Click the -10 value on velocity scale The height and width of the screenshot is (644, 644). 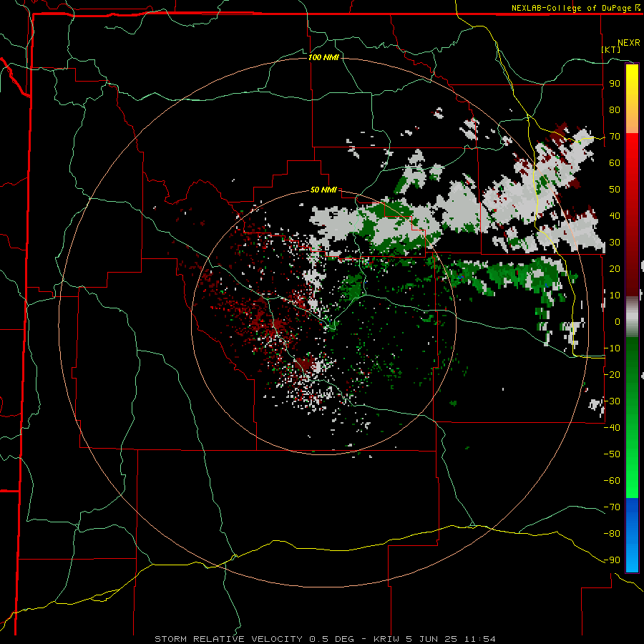[612, 348]
